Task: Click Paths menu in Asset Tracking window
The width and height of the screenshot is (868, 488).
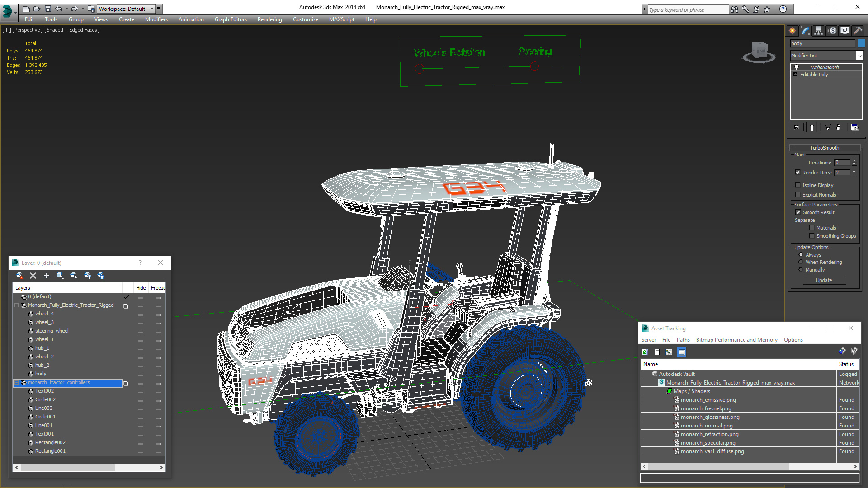Action: [683, 340]
